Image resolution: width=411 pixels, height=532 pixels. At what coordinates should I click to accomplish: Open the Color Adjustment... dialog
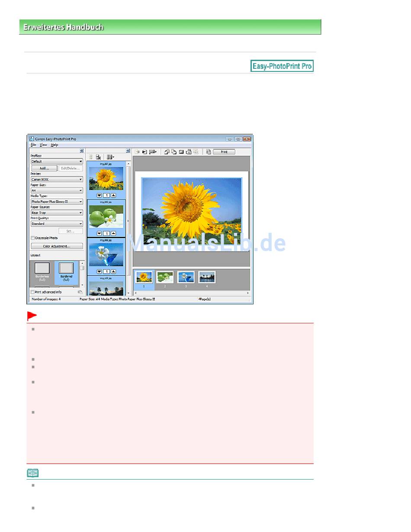[57, 246]
